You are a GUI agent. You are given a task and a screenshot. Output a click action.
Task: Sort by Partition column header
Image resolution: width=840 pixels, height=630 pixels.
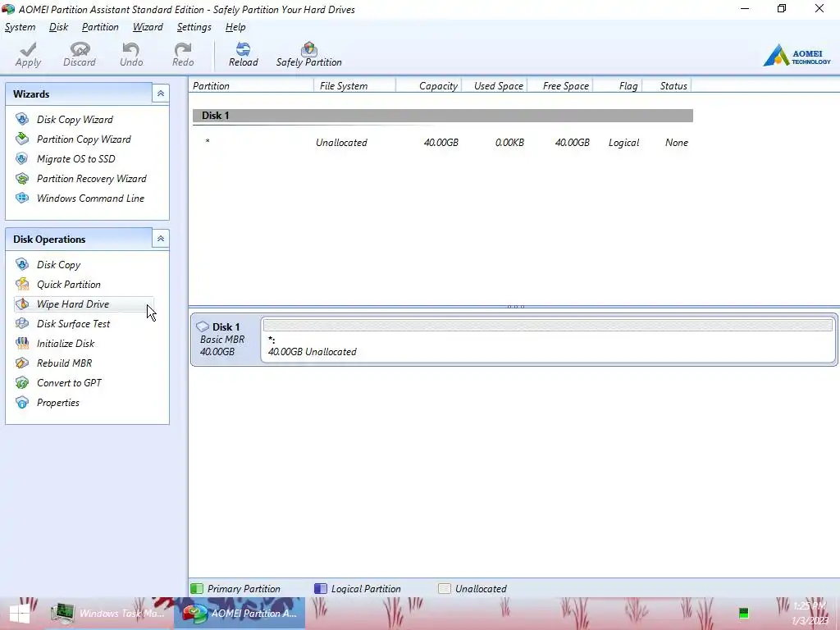click(251, 85)
